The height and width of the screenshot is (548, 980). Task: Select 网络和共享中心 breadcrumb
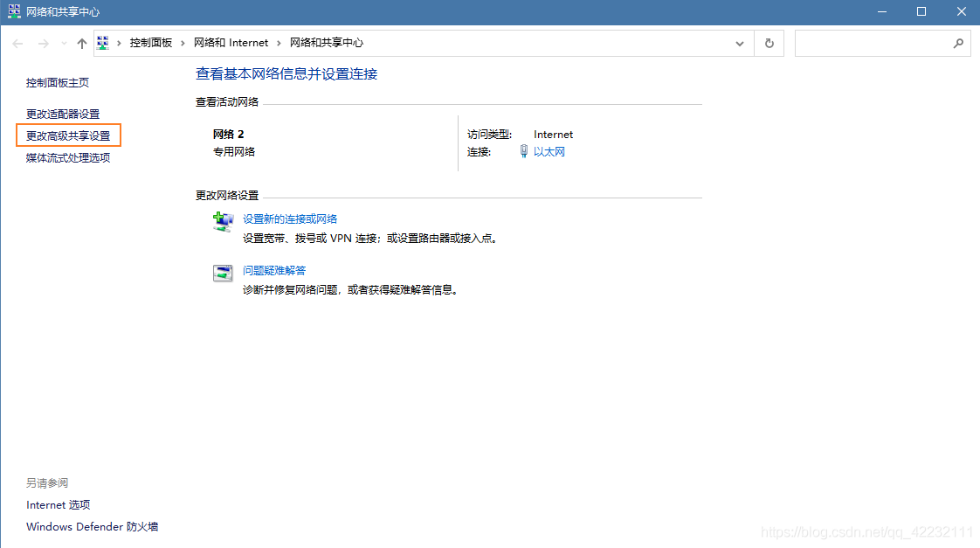[x=327, y=43]
